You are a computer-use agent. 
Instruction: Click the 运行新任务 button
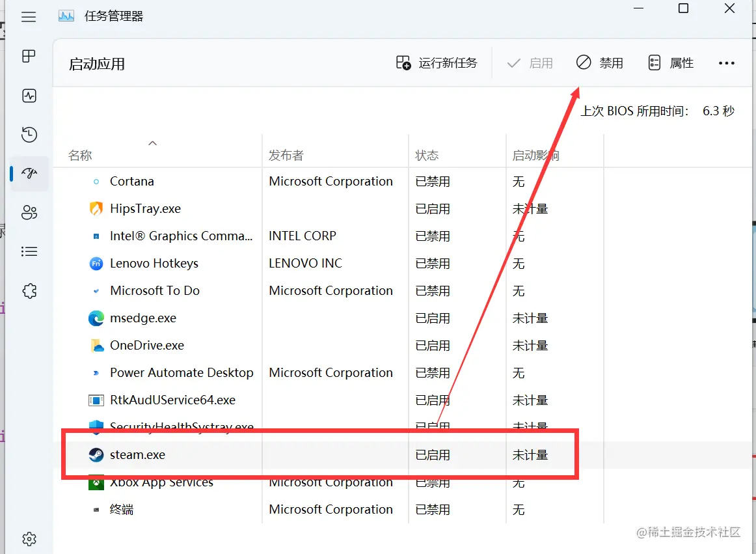click(437, 62)
